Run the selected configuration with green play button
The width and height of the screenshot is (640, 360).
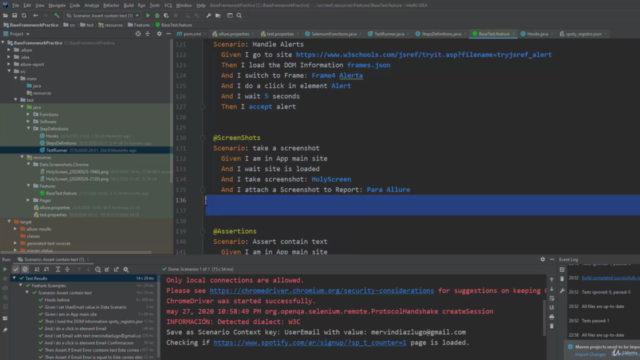(148, 16)
